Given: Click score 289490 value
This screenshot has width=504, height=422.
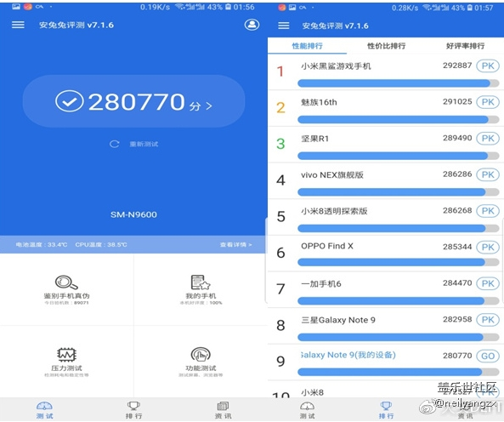Looking at the screenshot, I should (457, 139).
